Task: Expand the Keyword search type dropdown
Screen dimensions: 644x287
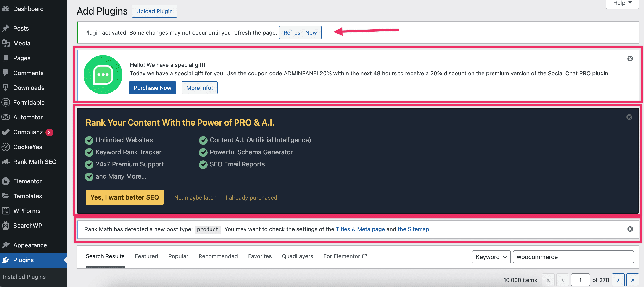Action: [x=491, y=257]
